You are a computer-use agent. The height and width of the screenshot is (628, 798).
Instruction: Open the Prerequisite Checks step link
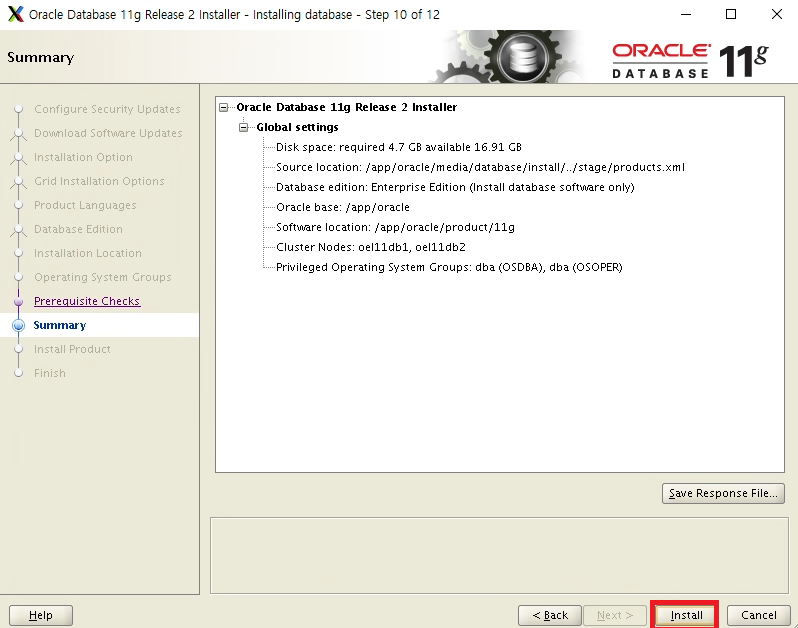(87, 301)
